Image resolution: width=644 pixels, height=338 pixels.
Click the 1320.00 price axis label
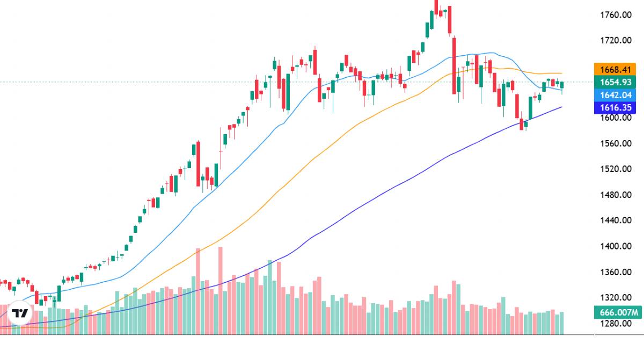click(x=615, y=298)
